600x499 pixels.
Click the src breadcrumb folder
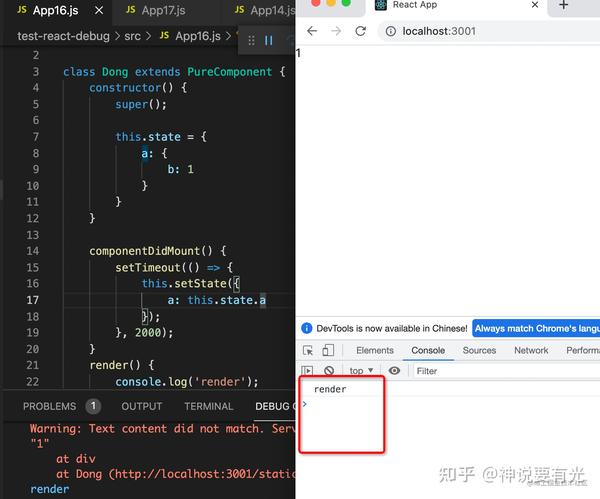pyautogui.click(x=132, y=36)
